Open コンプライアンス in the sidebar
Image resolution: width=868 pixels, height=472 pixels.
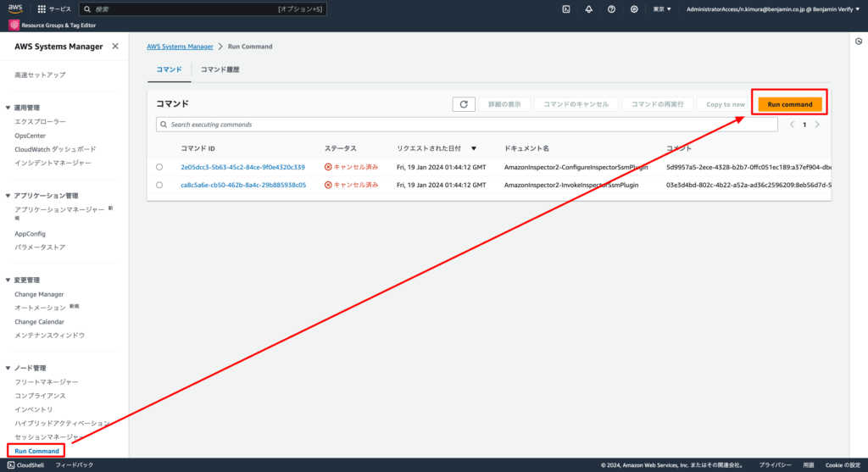click(40, 396)
